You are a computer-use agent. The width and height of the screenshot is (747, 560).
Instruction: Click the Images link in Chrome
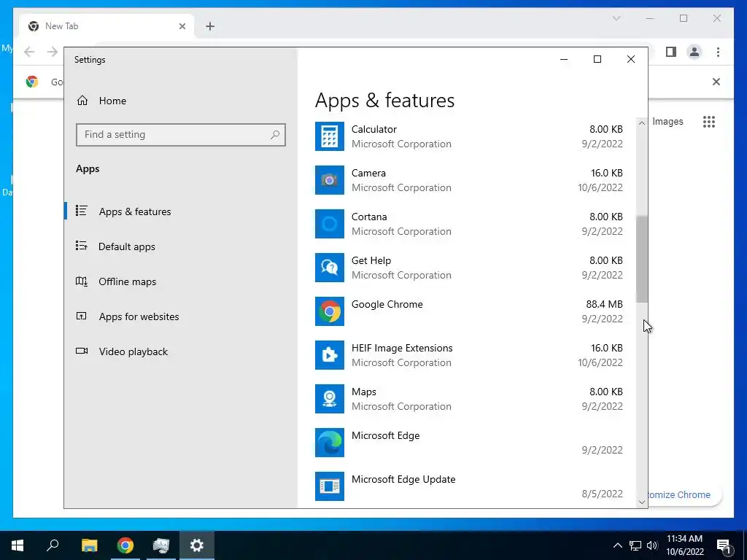(667, 122)
